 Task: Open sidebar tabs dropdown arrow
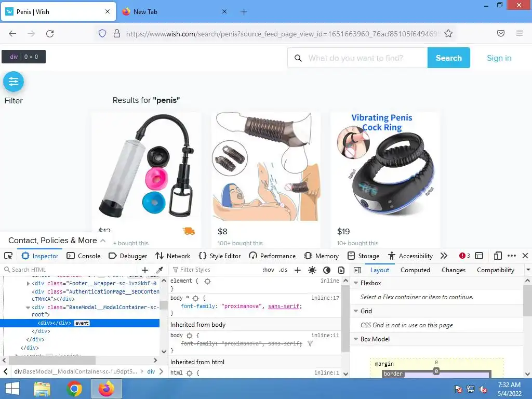coord(528,270)
